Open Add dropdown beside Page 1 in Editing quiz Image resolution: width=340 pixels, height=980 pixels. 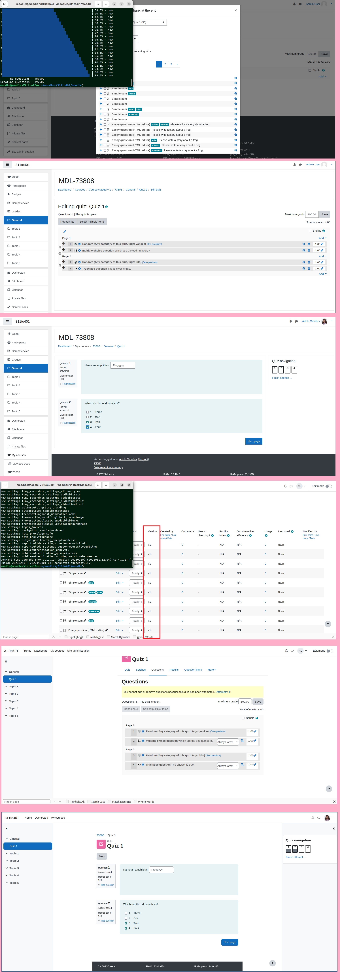point(322,238)
